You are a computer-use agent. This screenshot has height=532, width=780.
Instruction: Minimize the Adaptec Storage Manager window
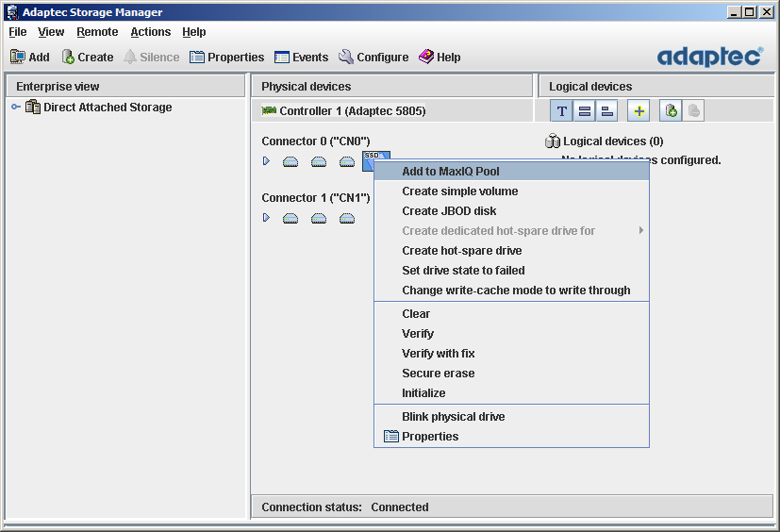(x=734, y=12)
